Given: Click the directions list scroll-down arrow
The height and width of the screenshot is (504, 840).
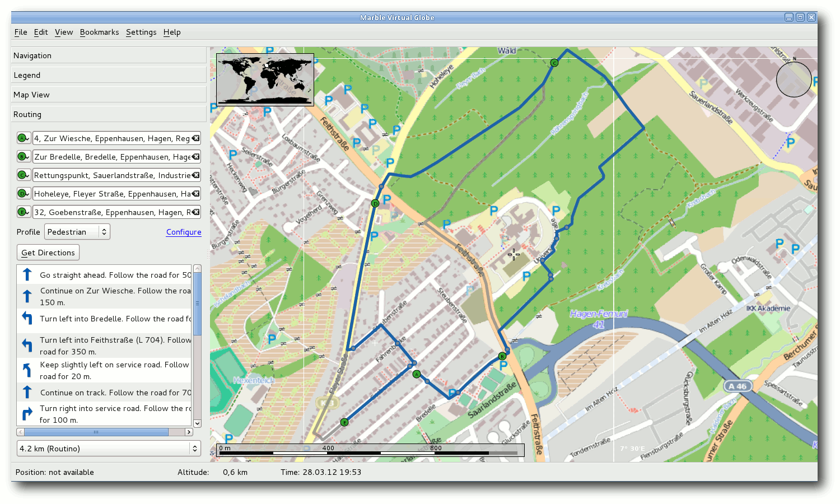Looking at the screenshot, I should [x=197, y=424].
